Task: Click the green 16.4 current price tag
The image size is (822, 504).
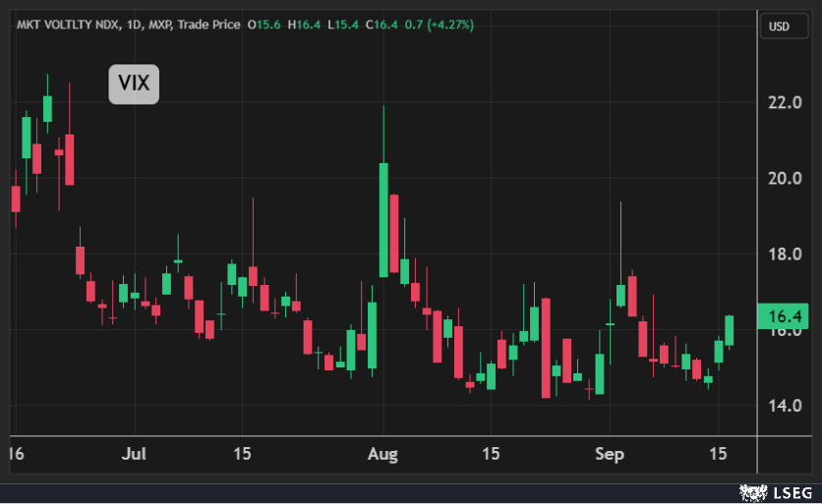Action: [x=784, y=316]
